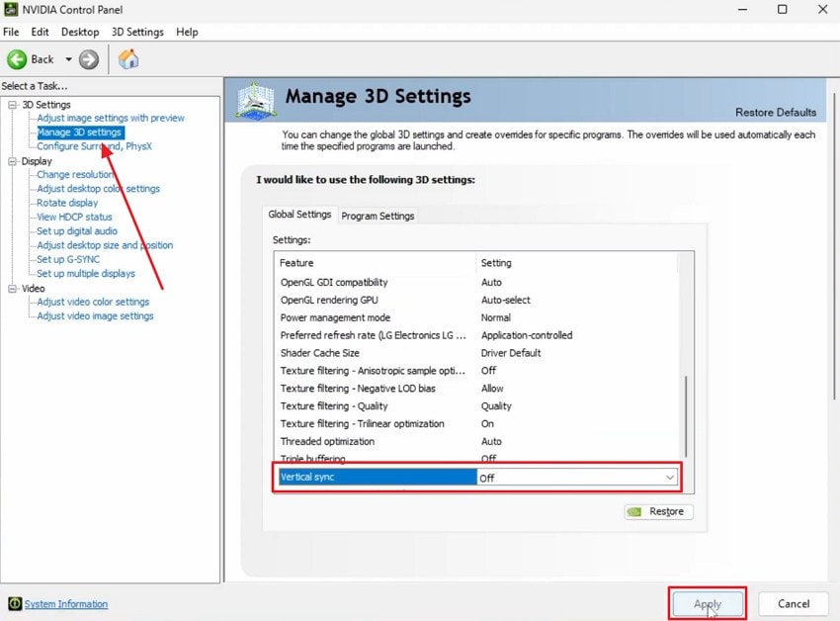Select Configure Surround, PhysX task
840x621 pixels.
94,146
